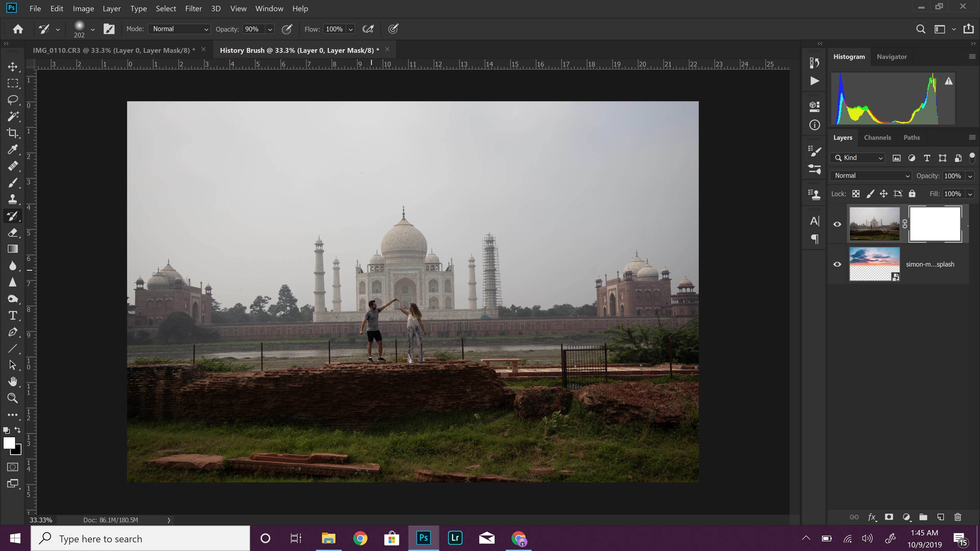Viewport: 980px width, 551px height.
Task: Click delete layer trash icon
Action: (958, 517)
